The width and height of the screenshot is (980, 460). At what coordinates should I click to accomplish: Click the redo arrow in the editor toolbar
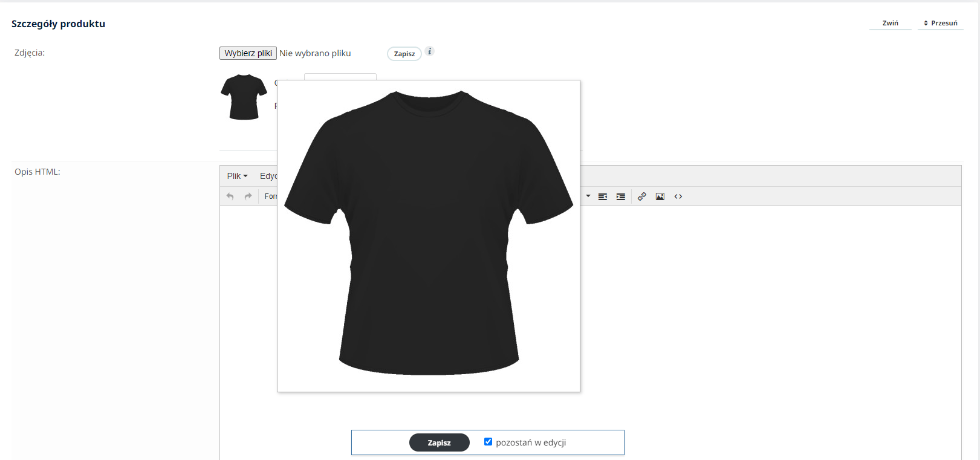point(248,196)
